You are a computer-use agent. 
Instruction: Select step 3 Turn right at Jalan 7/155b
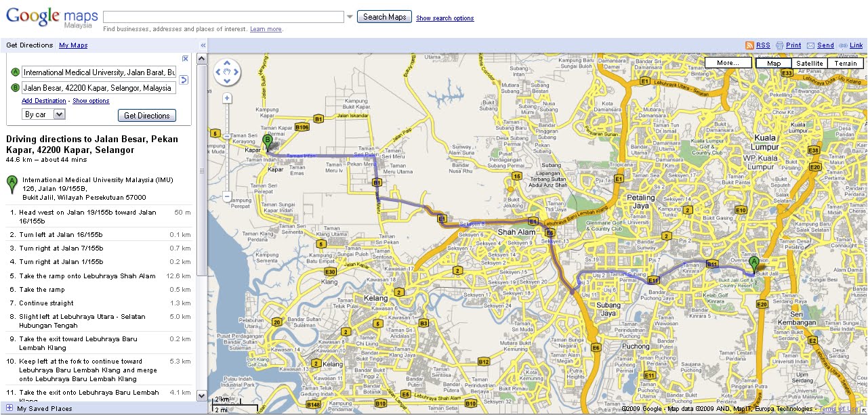tap(99, 248)
